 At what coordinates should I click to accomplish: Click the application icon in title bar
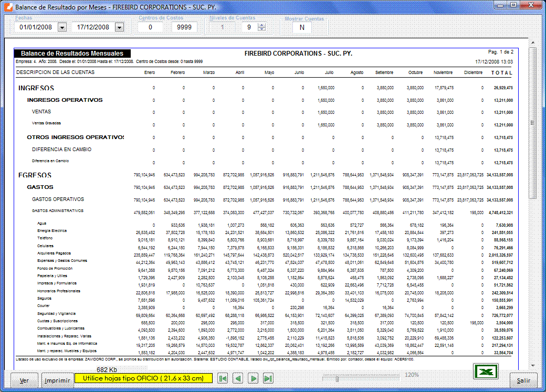click(7, 8)
